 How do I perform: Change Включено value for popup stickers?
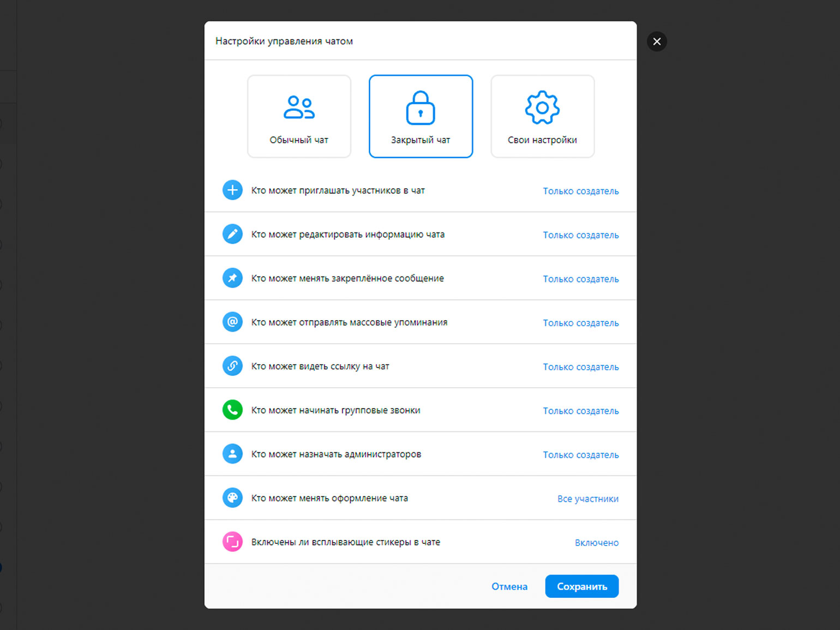click(596, 543)
